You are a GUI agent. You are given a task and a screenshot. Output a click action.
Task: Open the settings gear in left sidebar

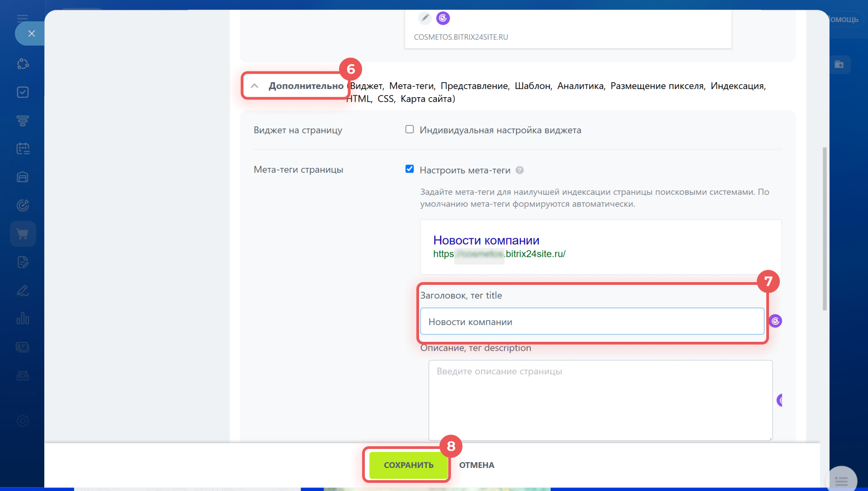click(23, 421)
